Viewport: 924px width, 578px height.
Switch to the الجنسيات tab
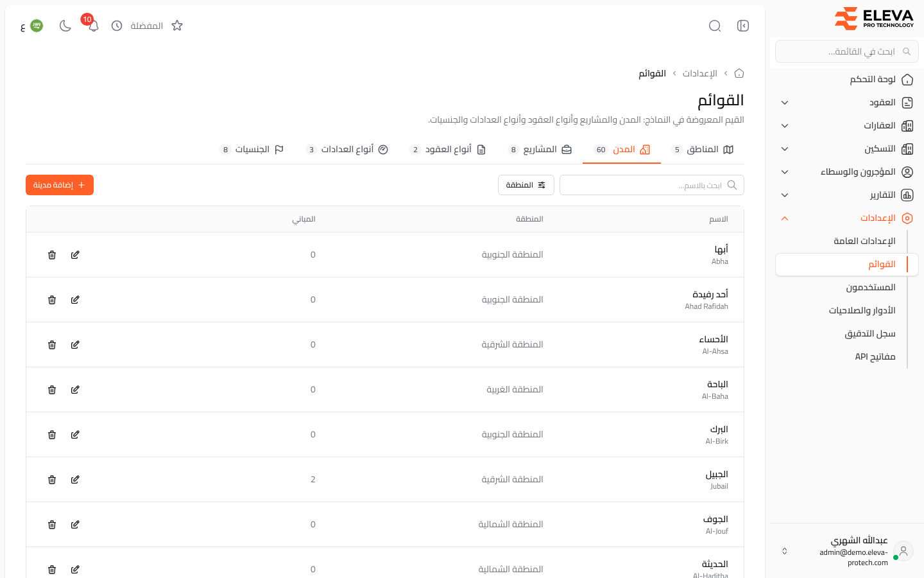coord(252,150)
